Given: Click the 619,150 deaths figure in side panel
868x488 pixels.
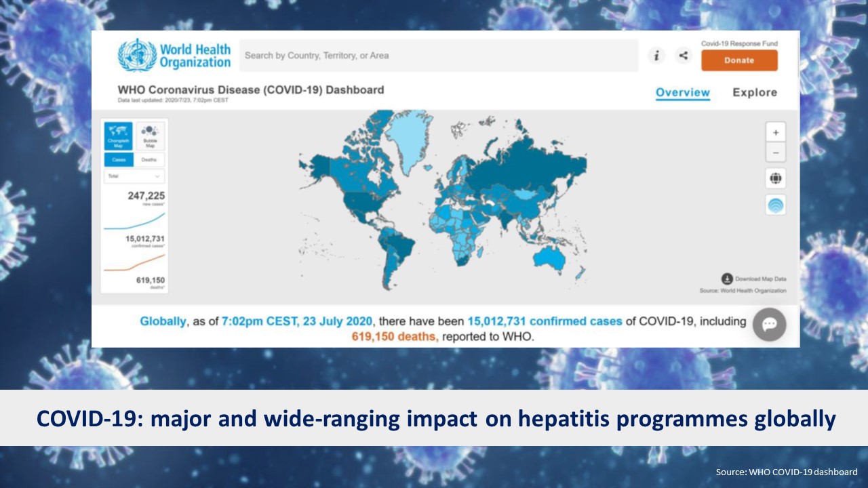Looking at the screenshot, I should [151, 280].
